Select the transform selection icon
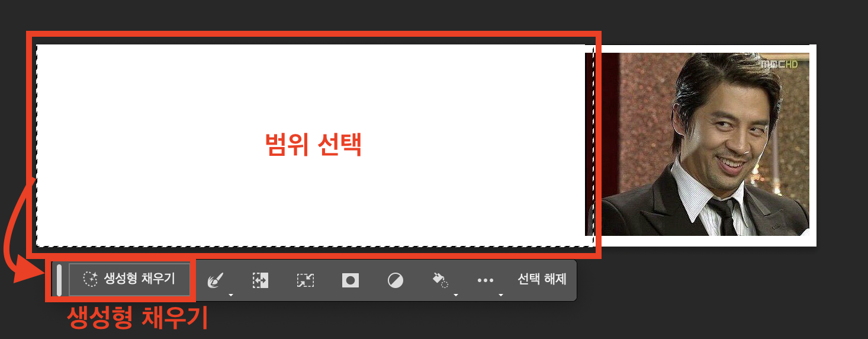The width and height of the screenshot is (868, 339). [x=305, y=280]
